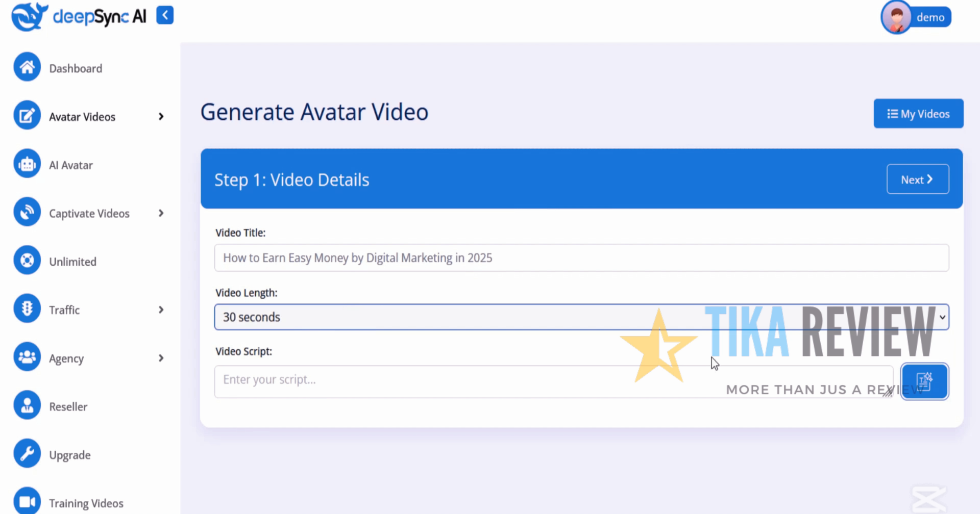Click the Generate Avatar Video heading
The width and height of the screenshot is (980, 514).
(314, 112)
